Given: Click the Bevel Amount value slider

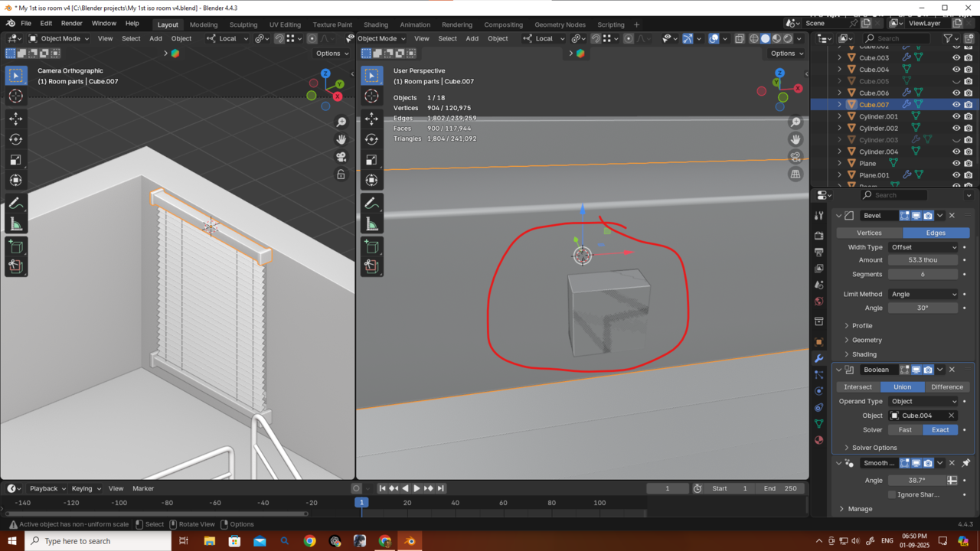Looking at the screenshot, I should (923, 260).
